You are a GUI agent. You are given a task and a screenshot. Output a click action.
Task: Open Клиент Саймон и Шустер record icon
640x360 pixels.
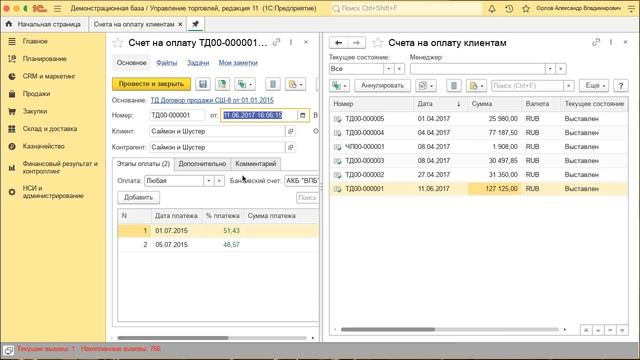[x=291, y=131]
